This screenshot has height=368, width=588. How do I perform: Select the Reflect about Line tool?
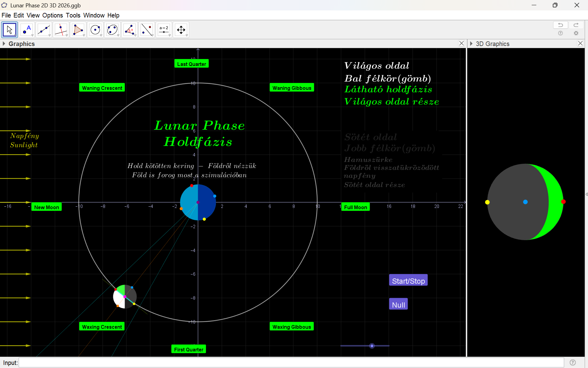(147, 30)
